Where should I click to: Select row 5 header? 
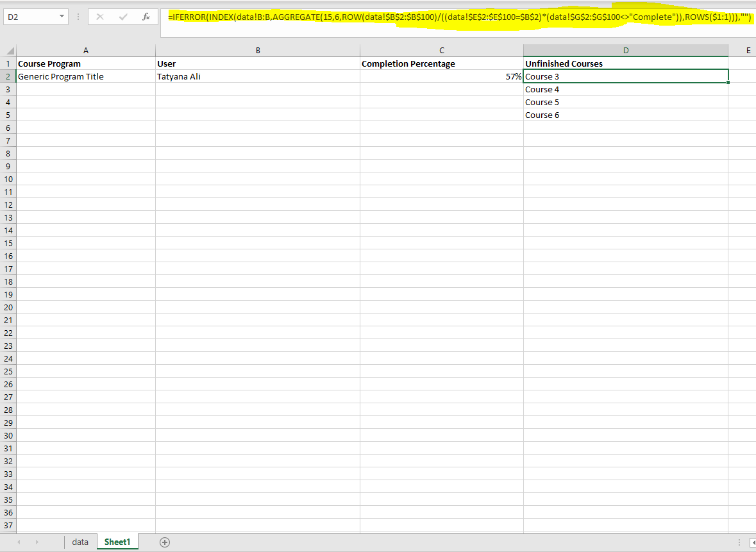click(x=8, y=115)
